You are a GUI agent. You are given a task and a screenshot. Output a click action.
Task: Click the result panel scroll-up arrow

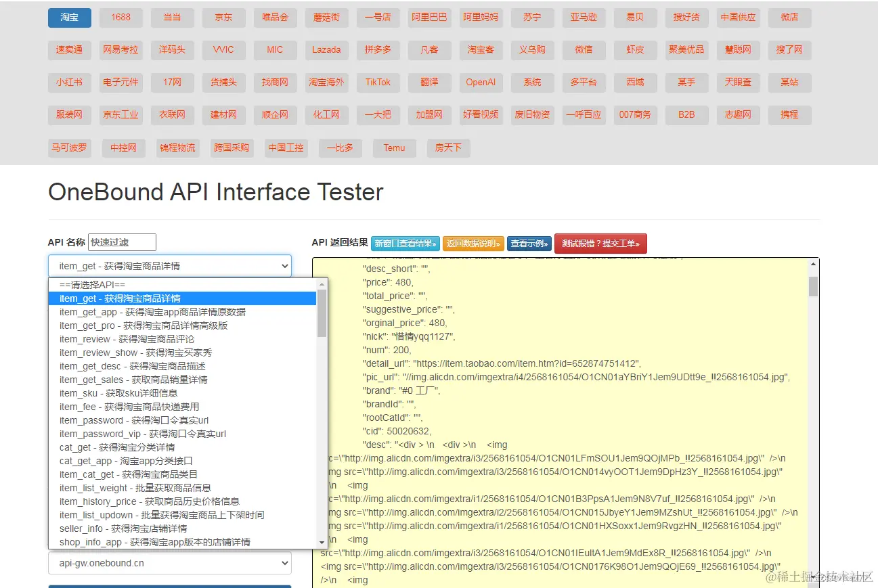(x=813, y=265)
